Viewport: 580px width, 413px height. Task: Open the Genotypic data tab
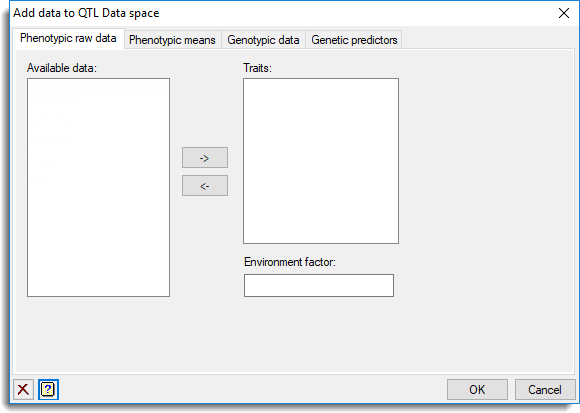pos(263,40)
